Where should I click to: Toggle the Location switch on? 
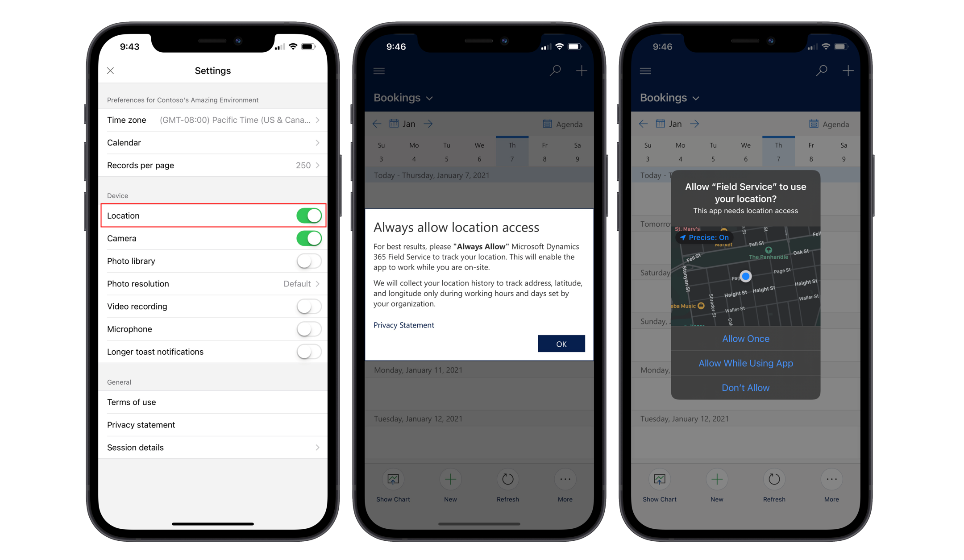(308, 216)
